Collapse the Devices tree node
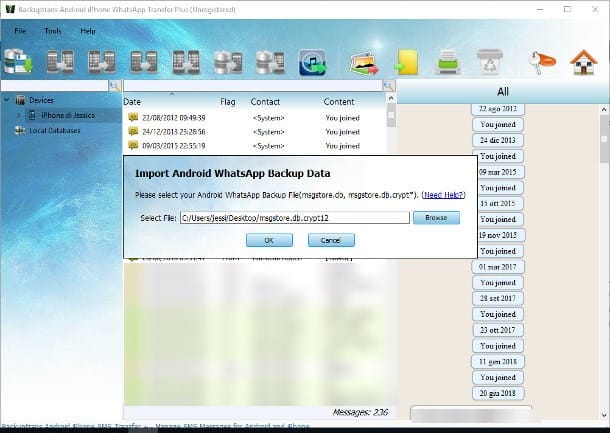The image size is (610, 433). pos(6,100)
